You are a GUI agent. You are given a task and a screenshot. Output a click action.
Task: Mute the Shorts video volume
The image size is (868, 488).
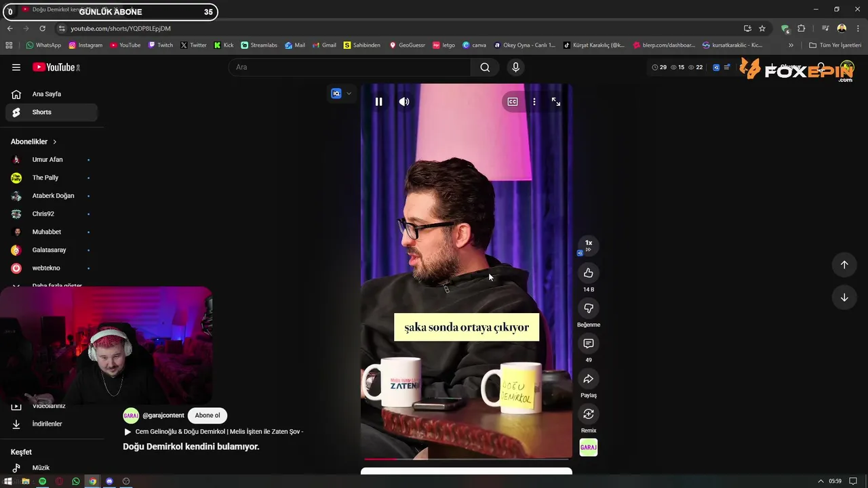(404, 102)
